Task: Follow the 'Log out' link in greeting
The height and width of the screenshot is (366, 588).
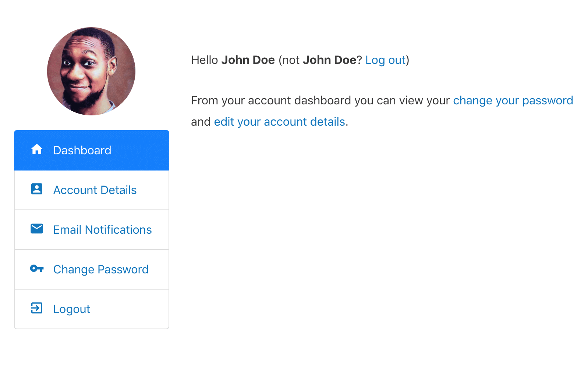Action: (385, 60)
